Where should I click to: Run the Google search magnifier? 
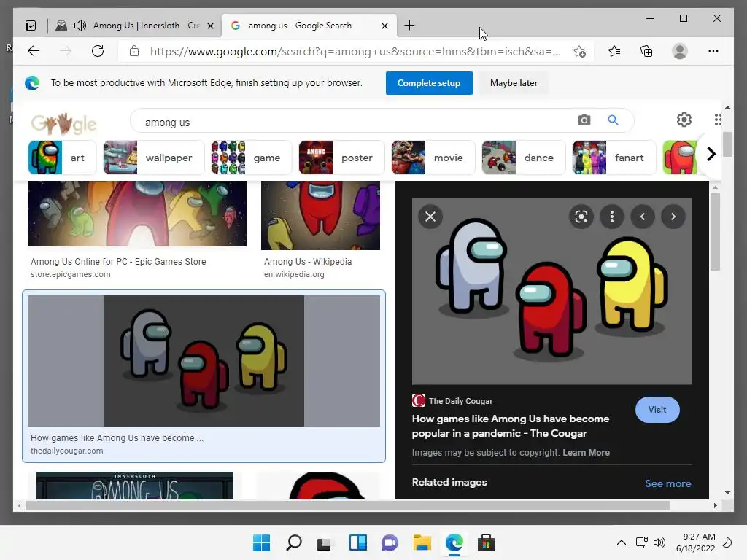point(613,120)
